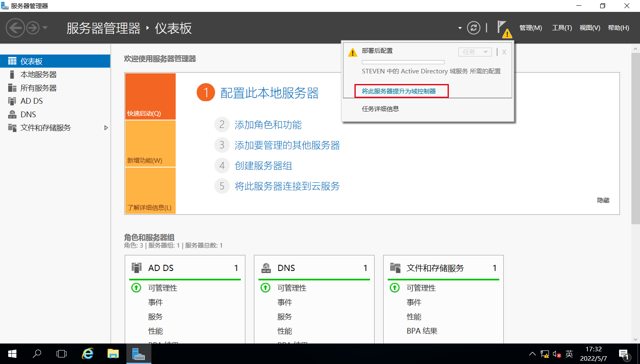Click the 所有服务器 sidebar icon
The image size is (640, 364).
pos(12,88)
